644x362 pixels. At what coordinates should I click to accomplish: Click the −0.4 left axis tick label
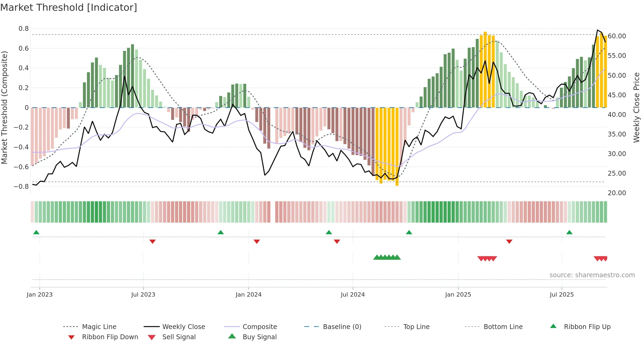[21, 147]
